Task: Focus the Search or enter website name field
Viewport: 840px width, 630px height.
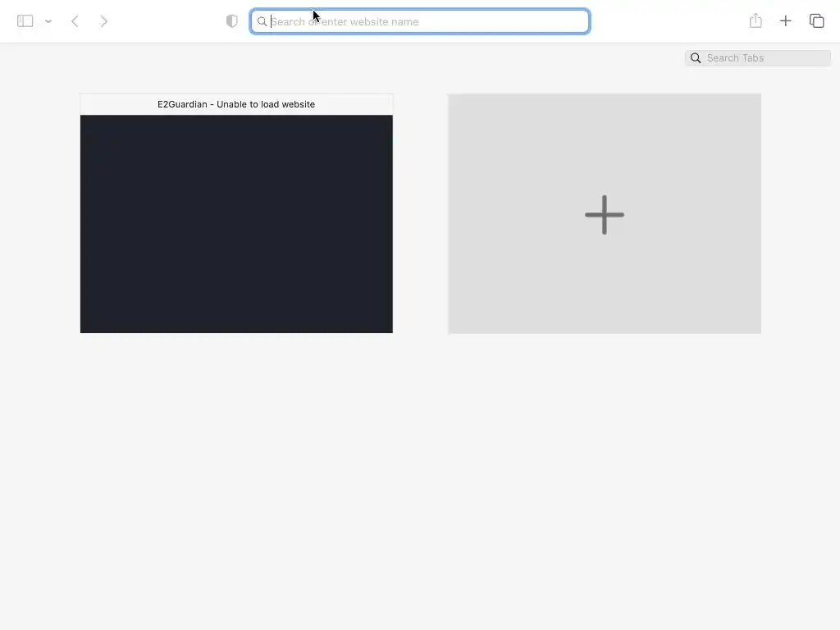Action: click(x=420, y=21)
